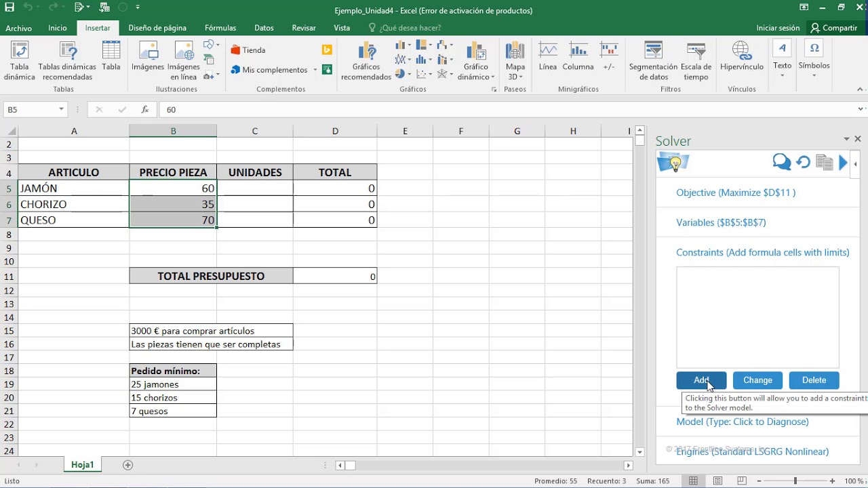Insert Imágenes en línea
Viewport: 868px width, 488px height.
tap(184, 61)
